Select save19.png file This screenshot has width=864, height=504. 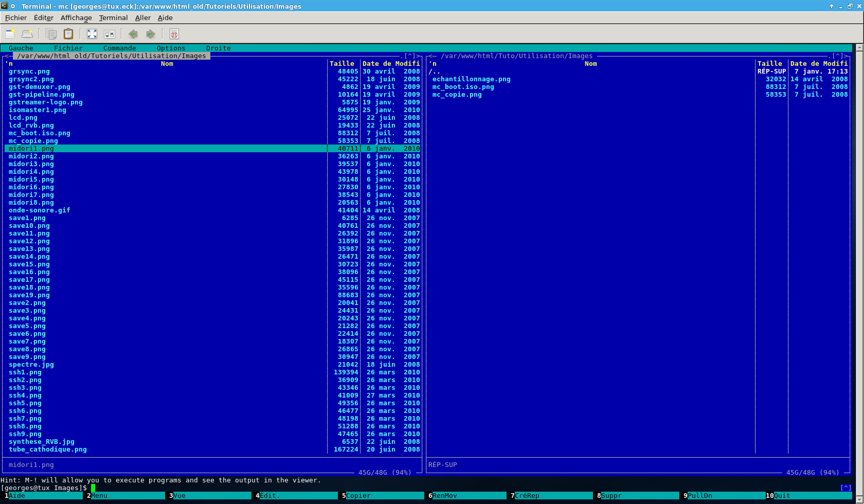pyautogui.click(x=29, y=295)
